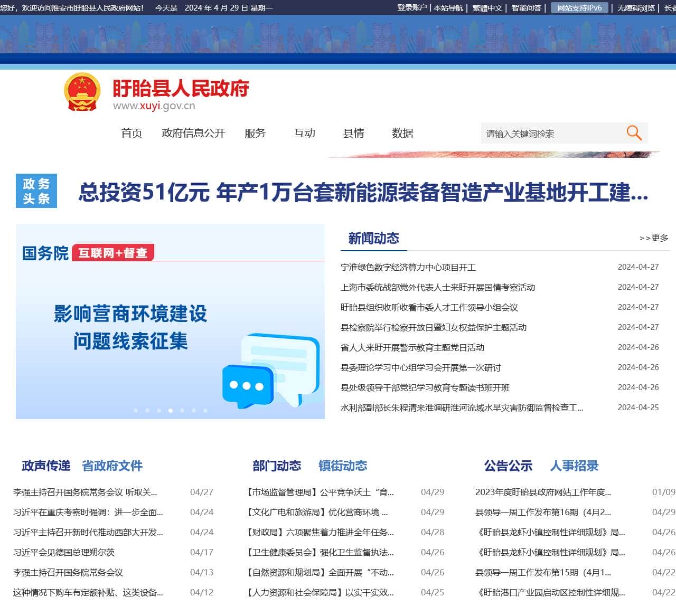
Task: Click the keyword search input field
Action: pyautogui.click(x=549, y=133)
